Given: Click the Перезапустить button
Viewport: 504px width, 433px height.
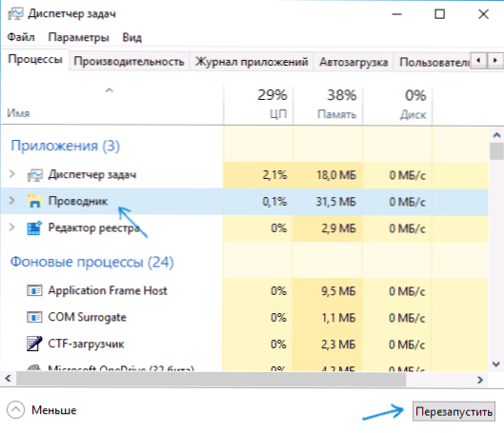Looking at the screenshot, I should point(454,411).
